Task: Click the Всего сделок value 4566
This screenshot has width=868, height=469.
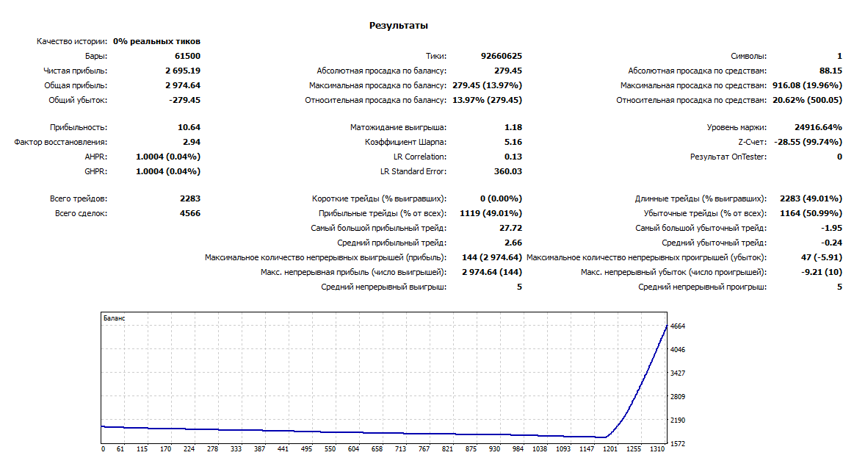Action: [x=190, y=213]
